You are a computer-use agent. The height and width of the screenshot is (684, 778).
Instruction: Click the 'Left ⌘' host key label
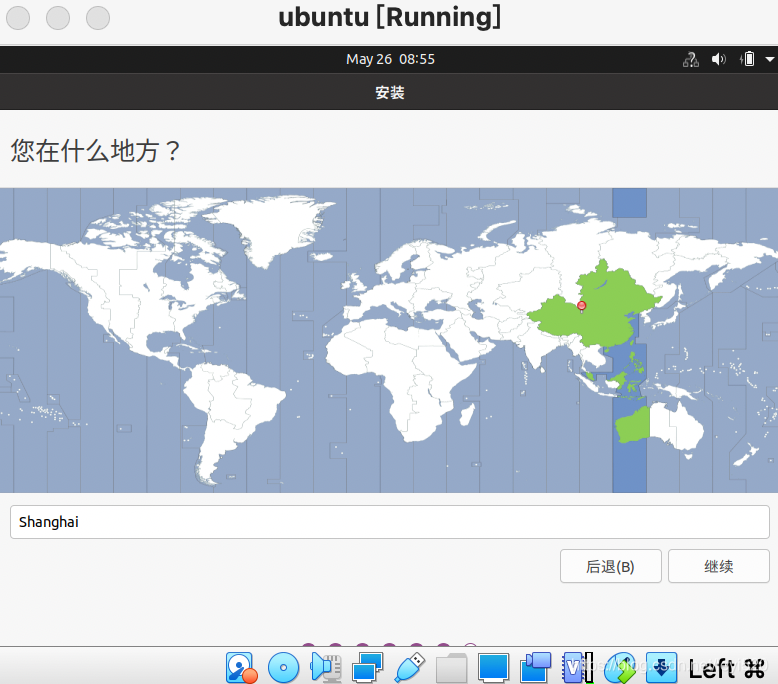tap(726, 669)
